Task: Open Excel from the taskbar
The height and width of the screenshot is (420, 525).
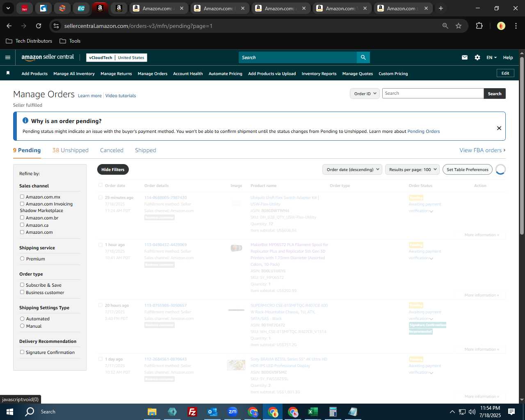Action: 313,412
